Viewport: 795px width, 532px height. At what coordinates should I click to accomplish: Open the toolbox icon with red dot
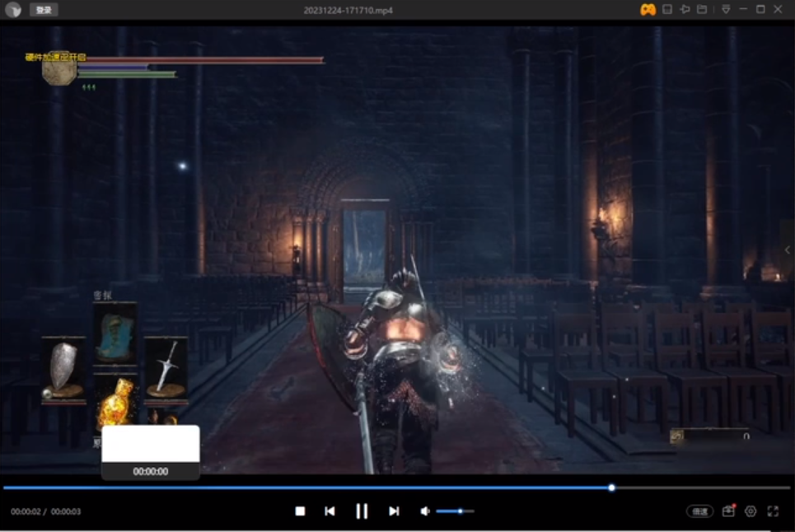click(728, 511)
